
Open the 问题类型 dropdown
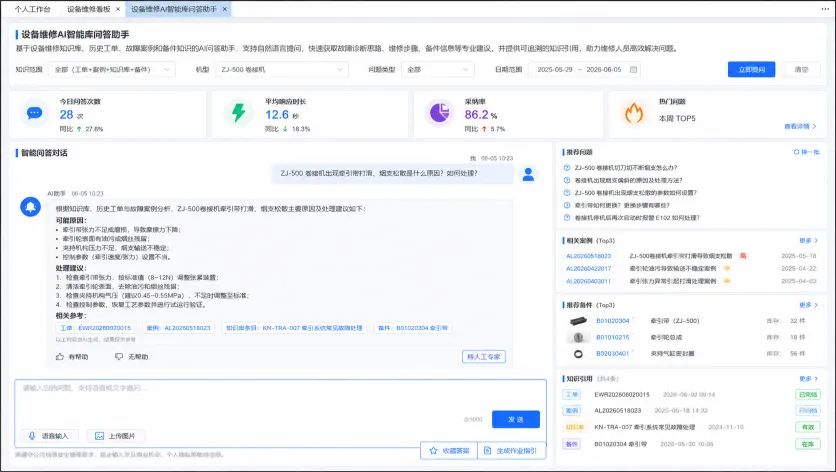[437, 69]
